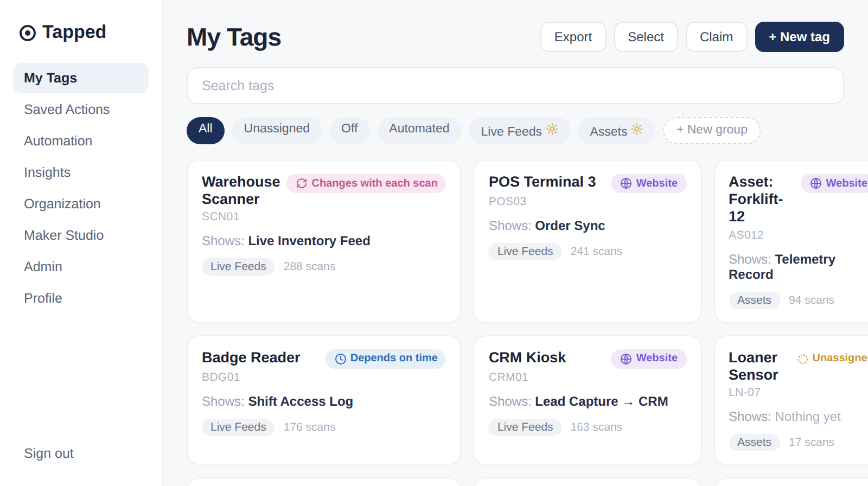
Task: Click Lead Capture → CRM action text
Action: coord(602,401)
